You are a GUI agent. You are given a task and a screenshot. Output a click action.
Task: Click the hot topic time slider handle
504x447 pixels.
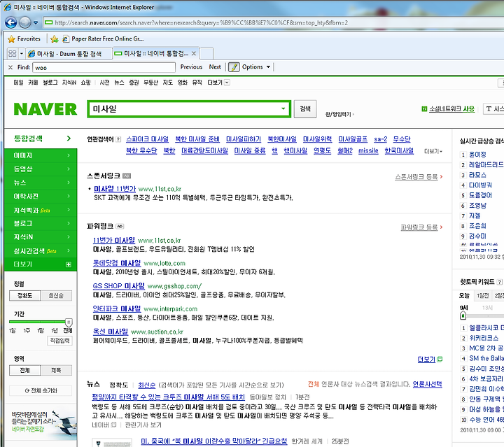click(463, 315)
